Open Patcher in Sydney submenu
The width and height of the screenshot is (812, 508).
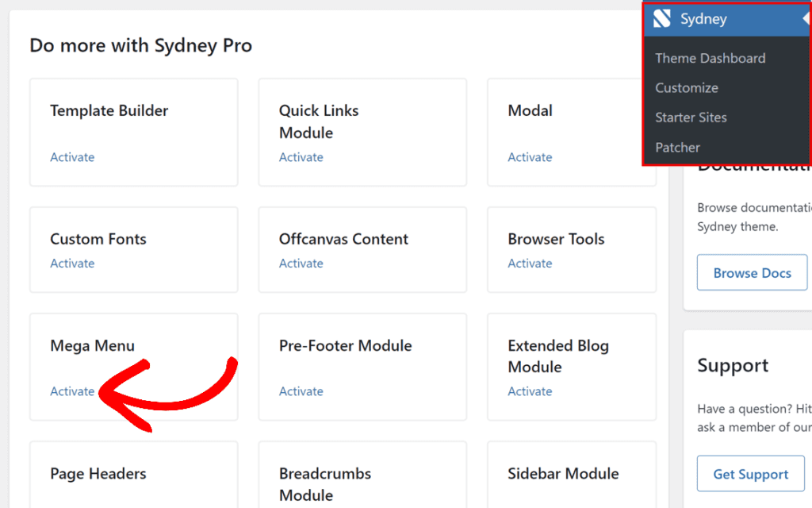click(677, 148)
